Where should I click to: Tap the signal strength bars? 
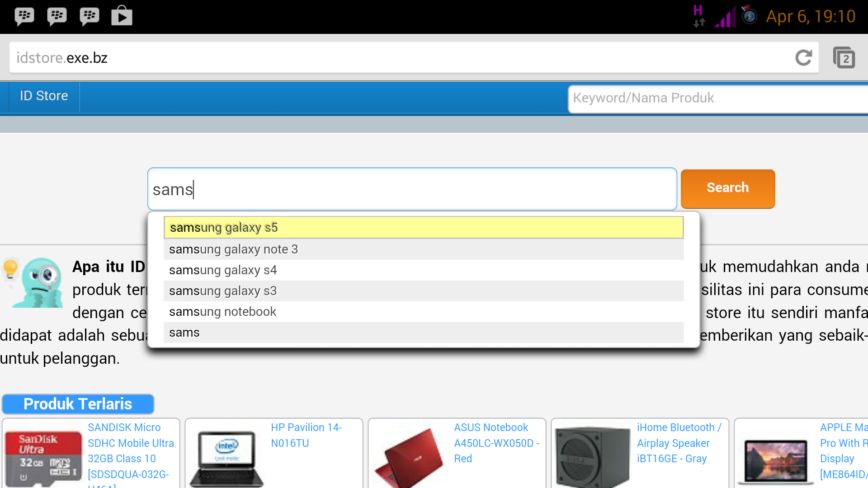point(725,18)
